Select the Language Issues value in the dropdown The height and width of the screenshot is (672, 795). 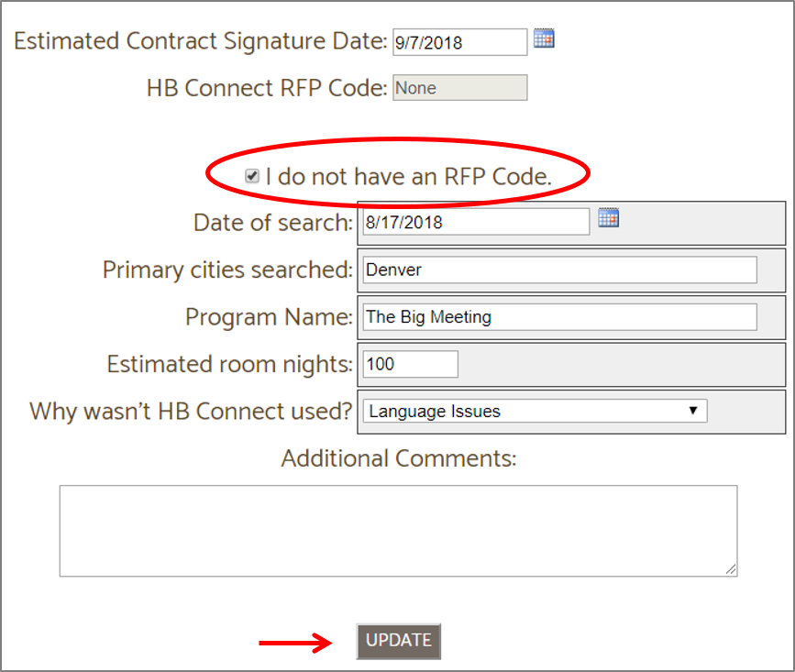[x=431, y=411]
